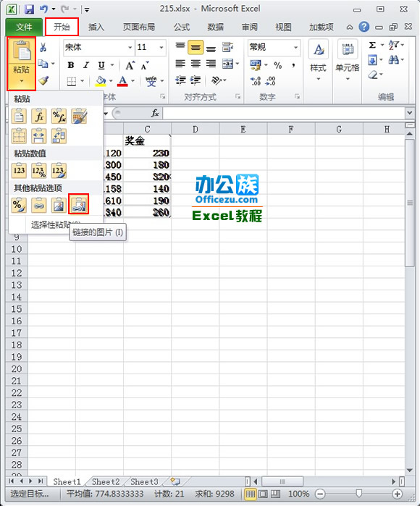This screenshot has width=420, height=506.
Task: Click the zoom slider handle
Action: tap(358, 494)
